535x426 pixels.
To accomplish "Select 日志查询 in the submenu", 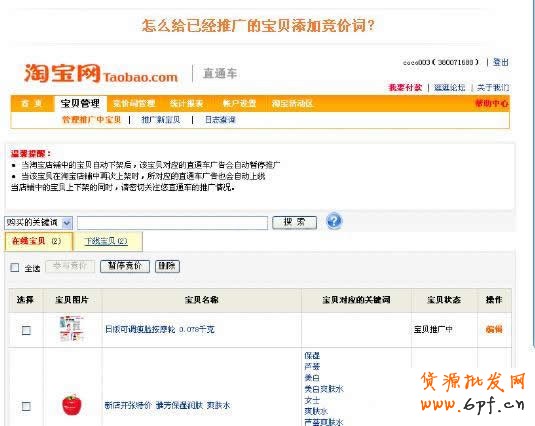I will pos(220,120).
